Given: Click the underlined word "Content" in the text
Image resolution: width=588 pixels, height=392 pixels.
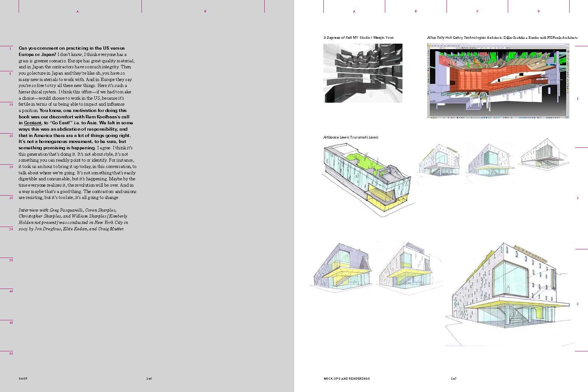Looking at the screenshot, I should click(32, 123).
